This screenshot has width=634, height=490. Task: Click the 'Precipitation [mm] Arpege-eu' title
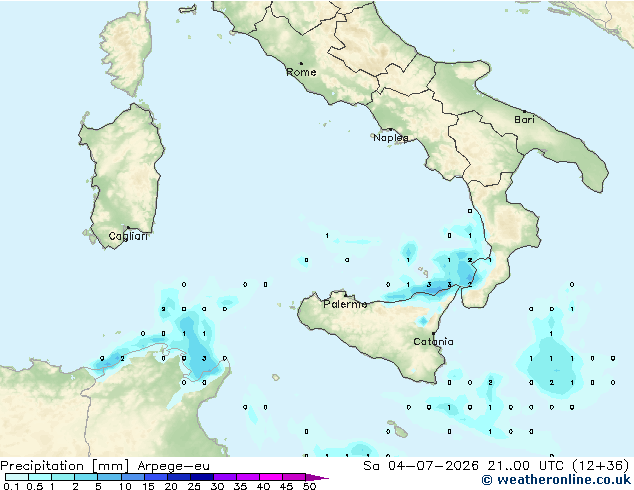105,466
